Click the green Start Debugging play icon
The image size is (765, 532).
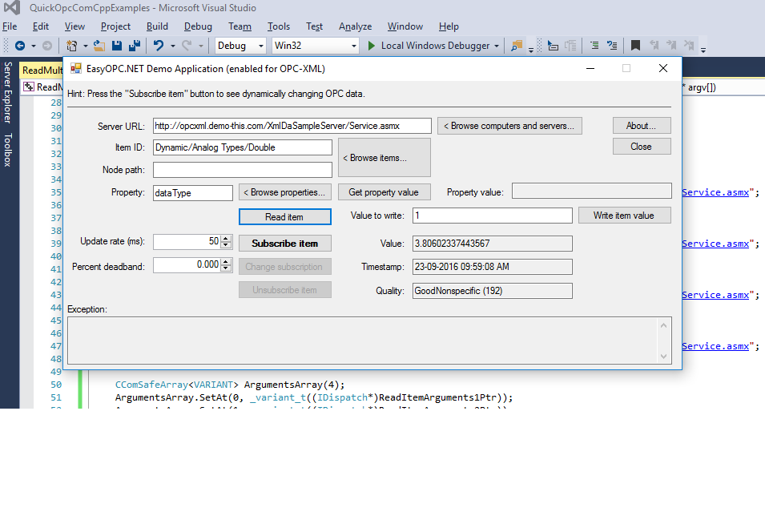pos(371,46)
